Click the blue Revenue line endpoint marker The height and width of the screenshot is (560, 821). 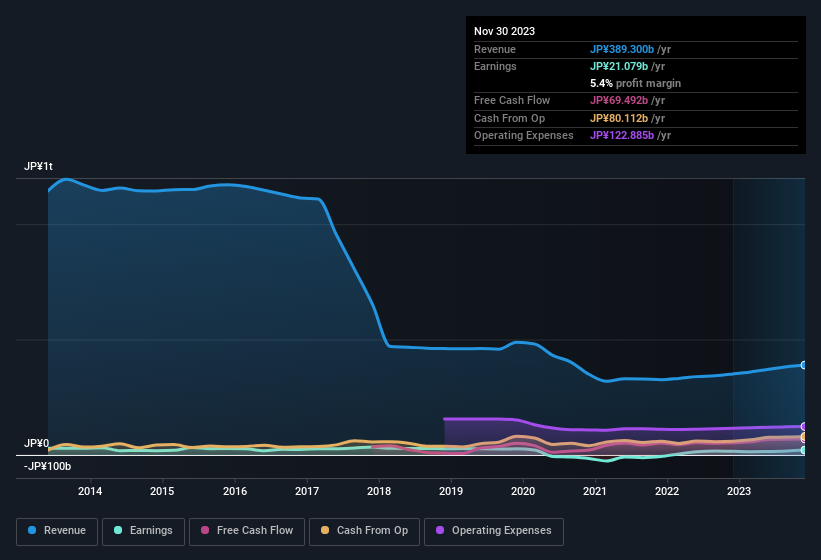804,365
